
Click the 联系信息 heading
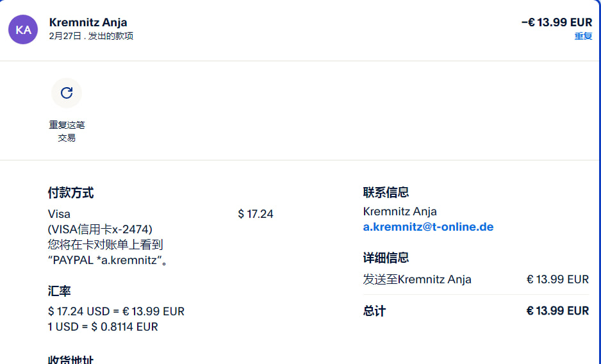(386, 192)
